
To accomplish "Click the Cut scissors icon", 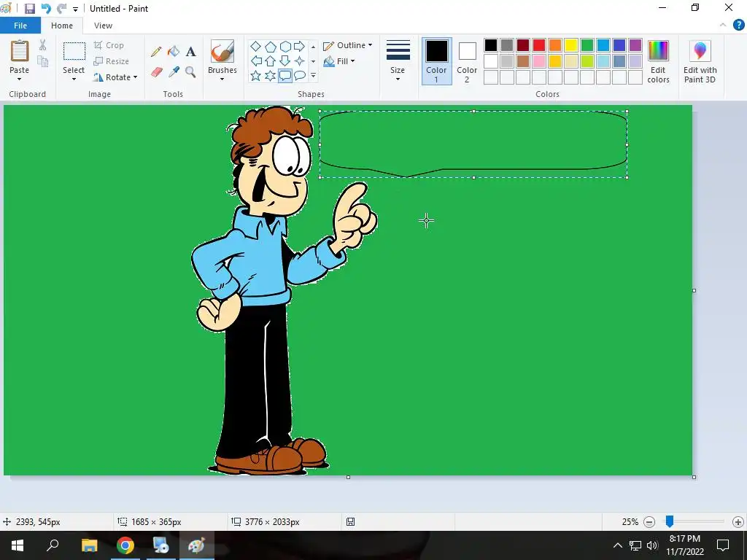I will click(43, 45).
